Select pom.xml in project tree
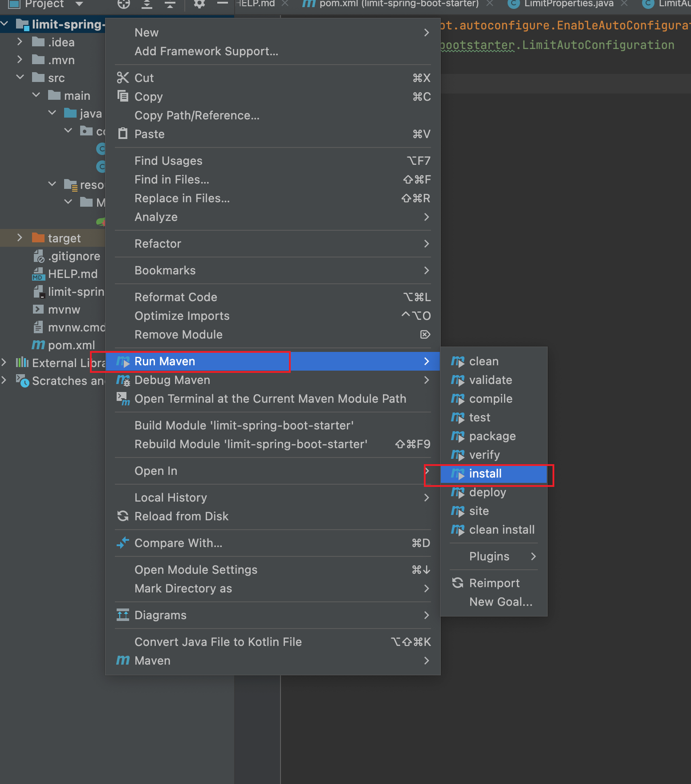The image size is (691, 784). (x=63, y=345)
